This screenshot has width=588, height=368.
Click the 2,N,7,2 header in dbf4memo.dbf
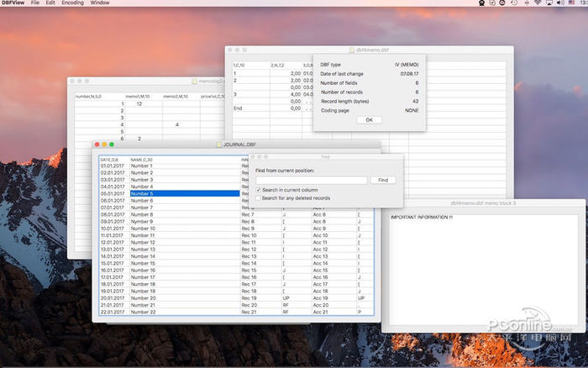pyautogui.click(x=286, y=66)
